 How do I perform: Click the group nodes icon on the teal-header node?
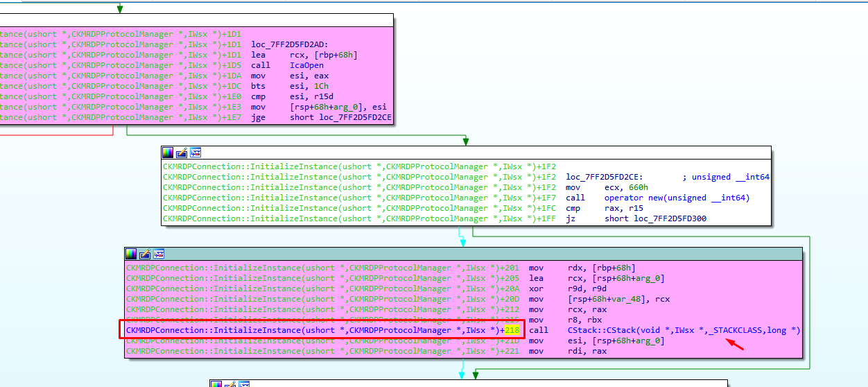[159, 254]
